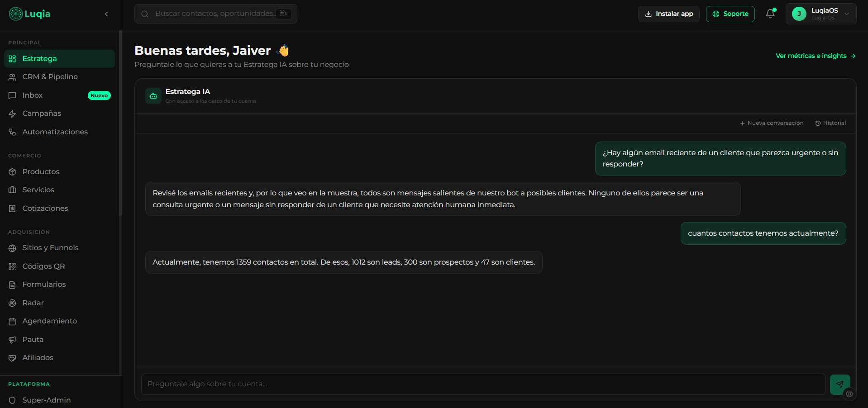Select the Formularios label
Image resolution: width=868 pixels, height=408 pixels.
pos(44,285)
